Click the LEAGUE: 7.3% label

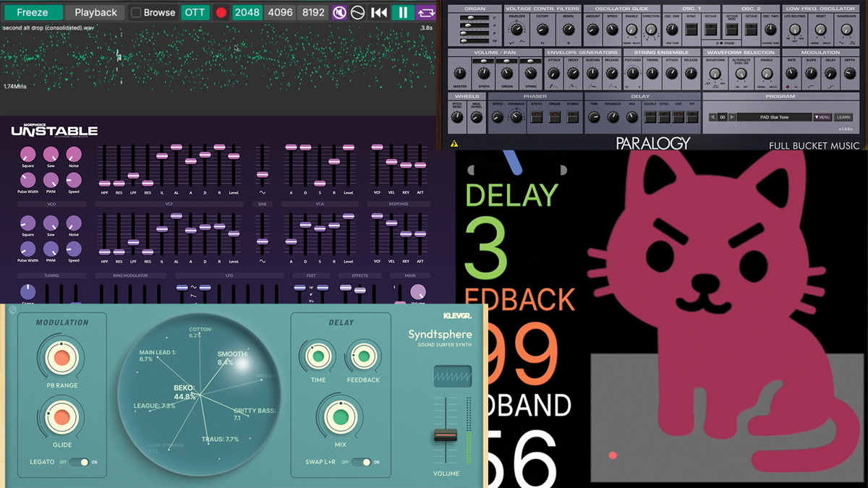pyautogui.click(x=154, y=406)
